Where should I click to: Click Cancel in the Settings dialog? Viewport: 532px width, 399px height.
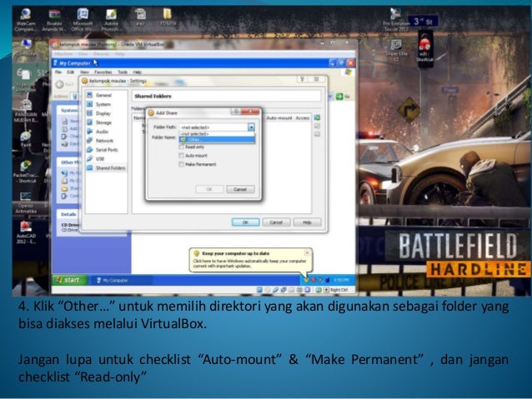[276, 222]
